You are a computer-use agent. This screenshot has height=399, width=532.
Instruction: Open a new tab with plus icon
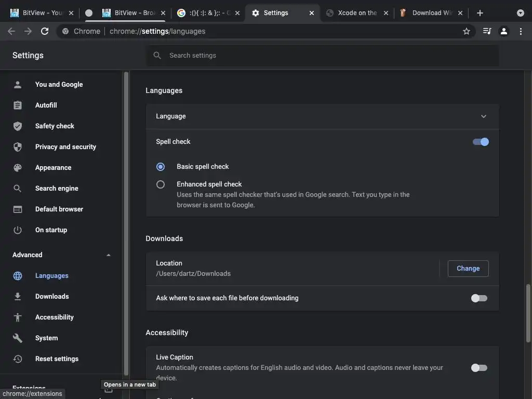[x=480, y=13]
